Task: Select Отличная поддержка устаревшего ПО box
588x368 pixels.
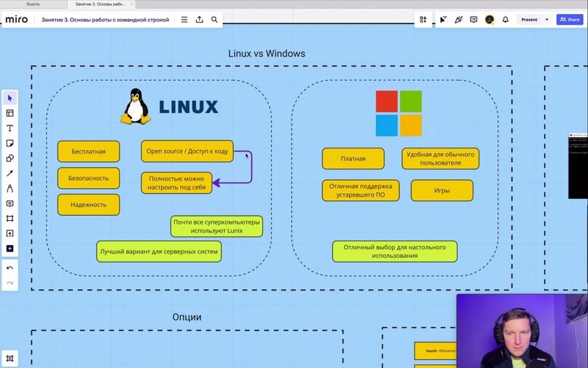Action: 361,191
